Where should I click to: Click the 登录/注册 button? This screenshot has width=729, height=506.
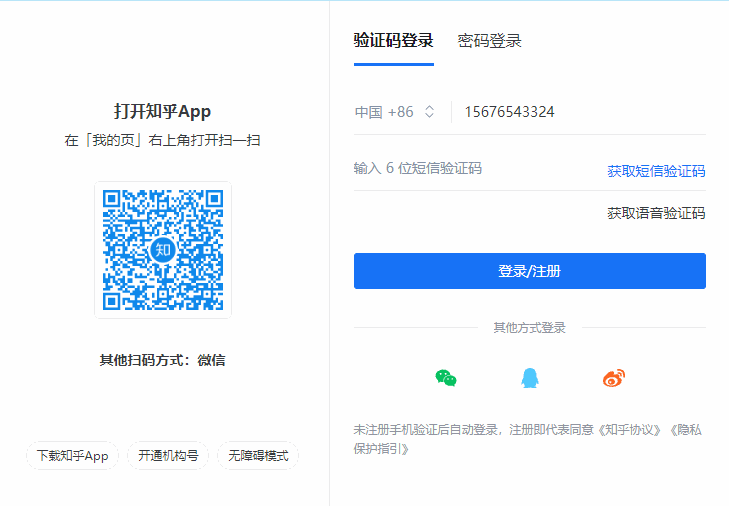[530, 271]
